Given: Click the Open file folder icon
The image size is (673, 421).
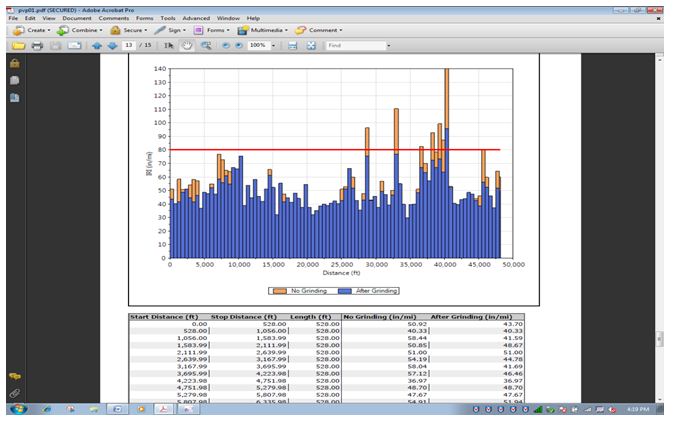Looking at the screenshot, I should pos(18,45).
